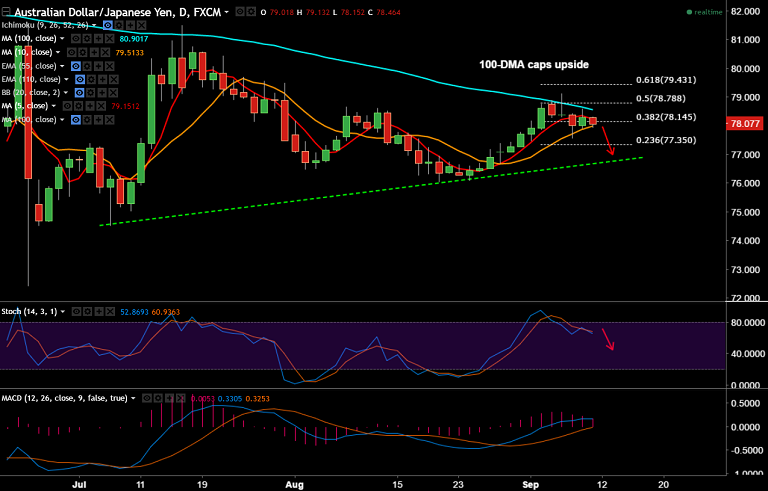The image size is (768, 491).
Task: Click the current price label 78.077
Action: 745,123
